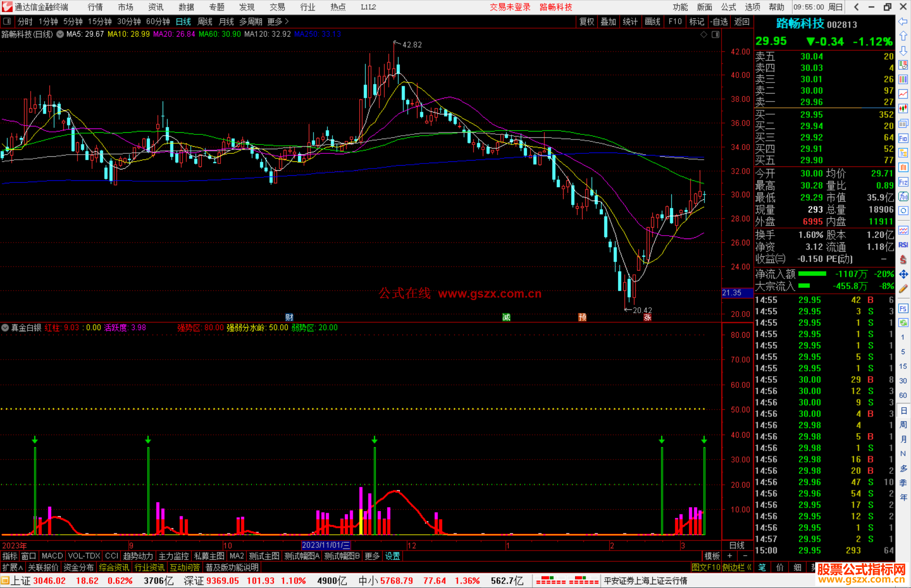Toggle the 真金白银 indicator round marker

[x=5, y=328]
